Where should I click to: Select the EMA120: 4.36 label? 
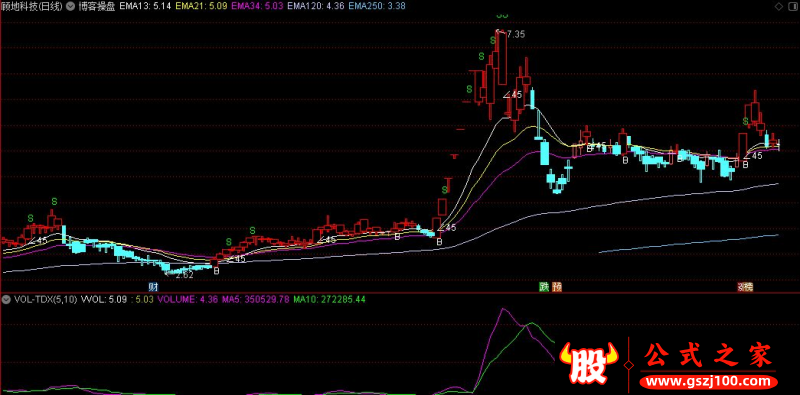click(315, 7)
